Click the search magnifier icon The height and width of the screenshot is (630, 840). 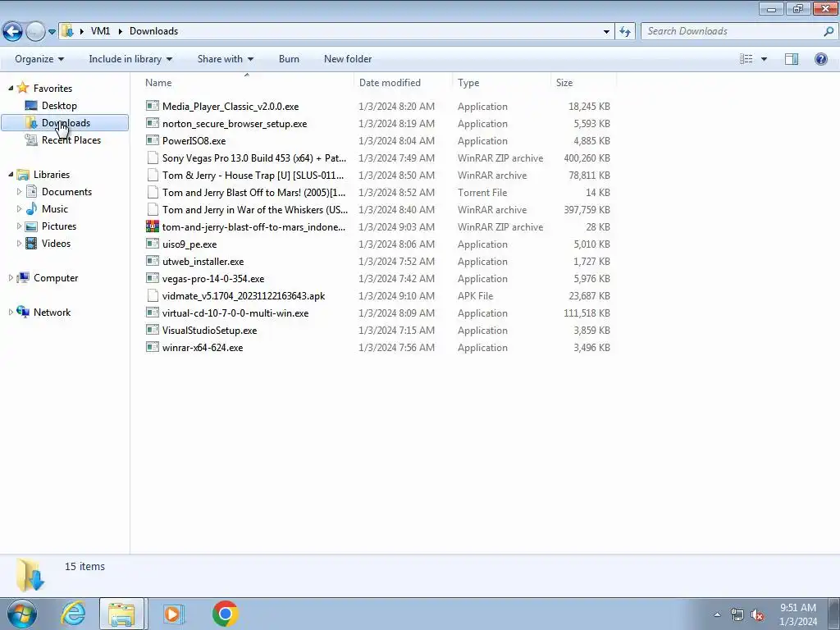tap(829, 31)
